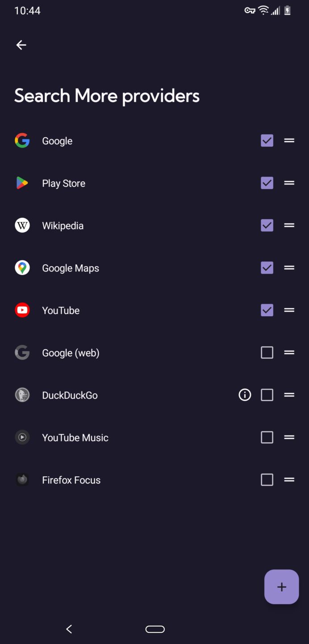This screenshot has width=309, height=644.
Task: Click the YouTube play icon
Action: [22, 310]
